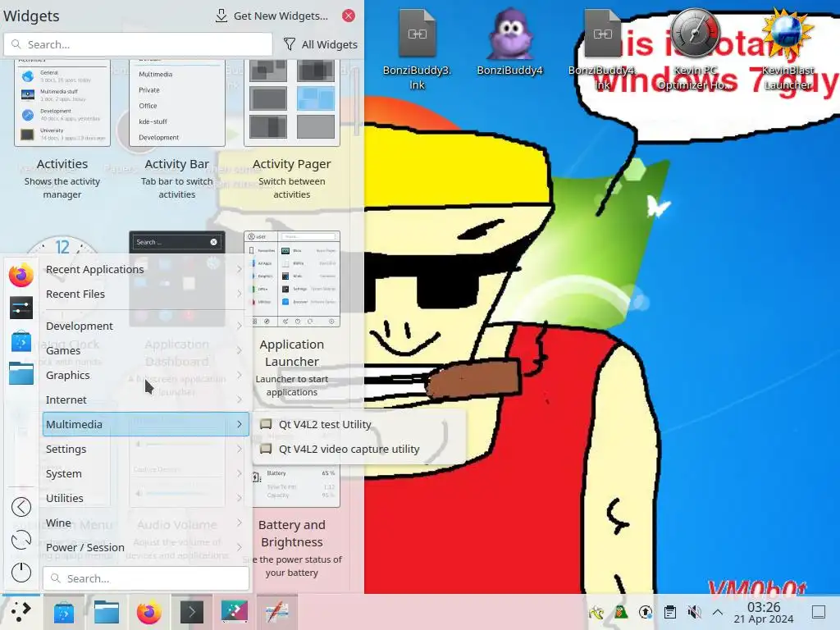Select the Activities widget thumbnail
Image resolution: width=840 pixels, height=630 pixels.
(62, 103)
